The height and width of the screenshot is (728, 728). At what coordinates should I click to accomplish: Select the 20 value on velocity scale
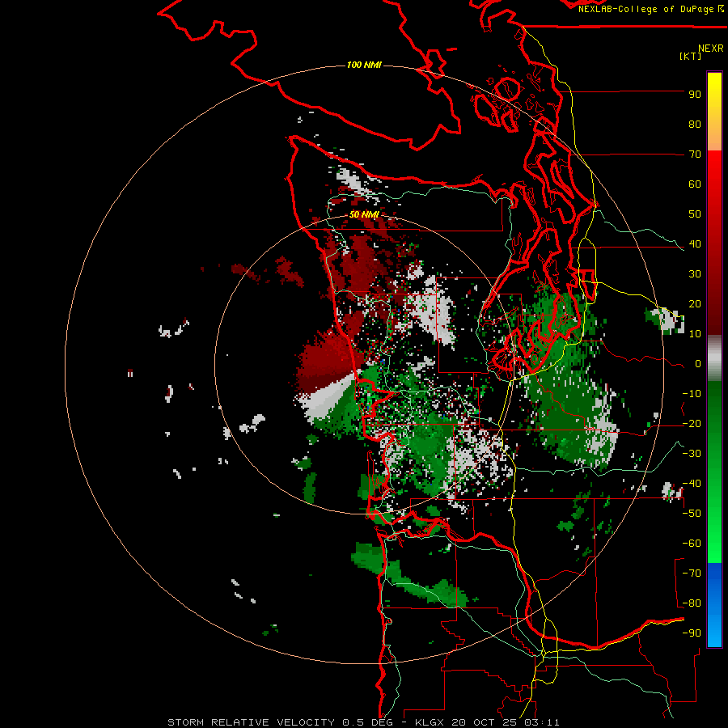[x=695, y=304]
